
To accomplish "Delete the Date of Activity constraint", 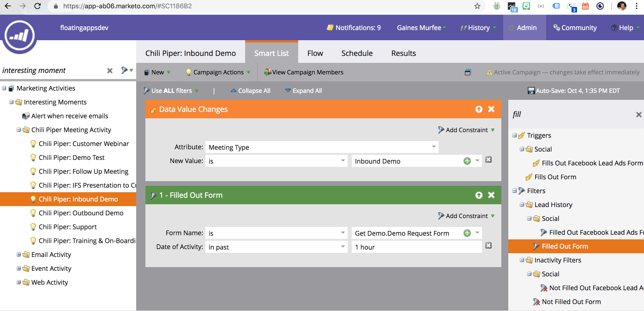I will [488, 246].
